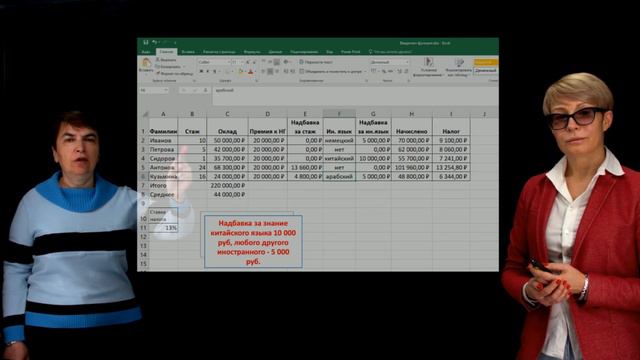Select the Итого total 220 000,00 ₽
The width and height of the screenshot is (640, 360).
[227, 185]
